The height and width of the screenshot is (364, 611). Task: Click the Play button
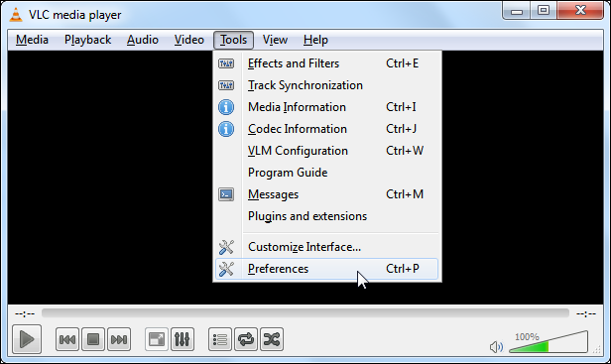coord(27,339)
